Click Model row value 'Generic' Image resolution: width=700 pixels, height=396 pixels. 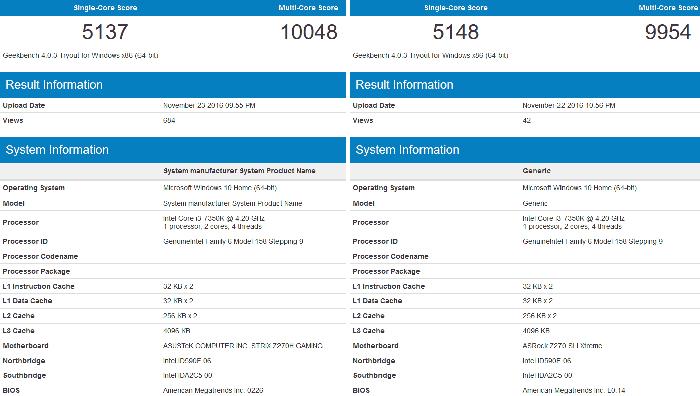click(x=535, y=204)
